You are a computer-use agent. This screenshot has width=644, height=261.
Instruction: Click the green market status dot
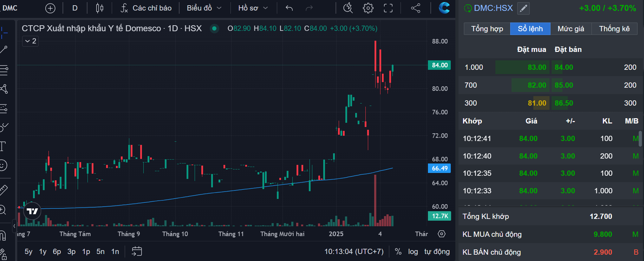pyautogui.click(x=214, y=28)
